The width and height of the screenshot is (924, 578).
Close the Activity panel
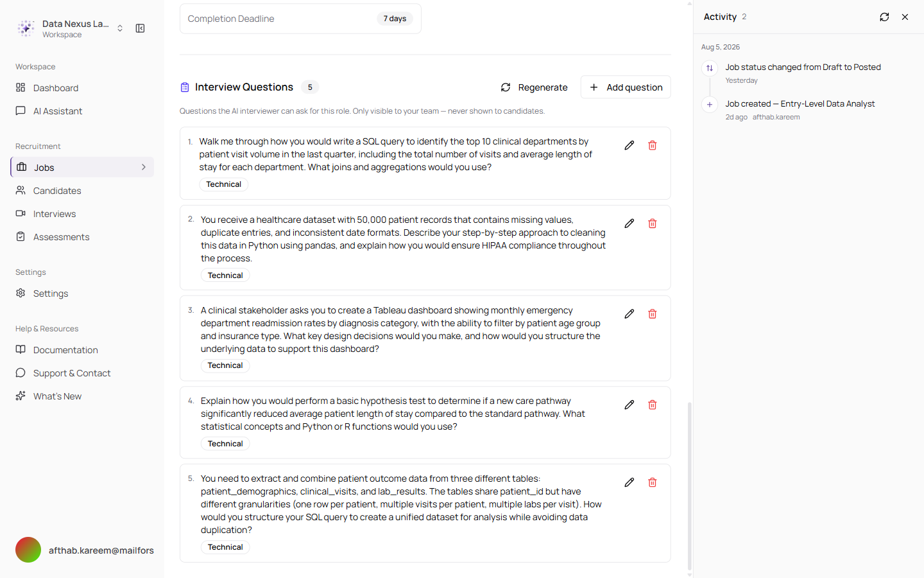pyautogui.click(x=905, y=17)
